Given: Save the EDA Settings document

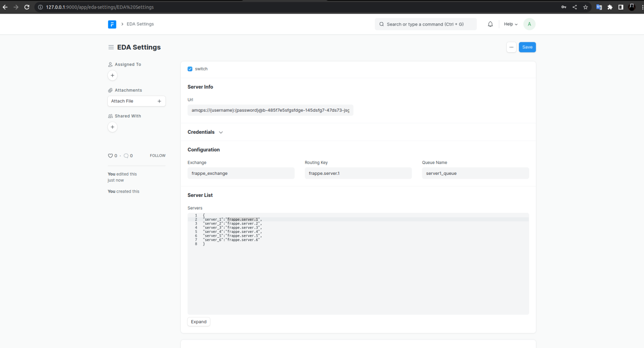Looking at the screenshot, I should pyautogui.click(x=527, y=47).
